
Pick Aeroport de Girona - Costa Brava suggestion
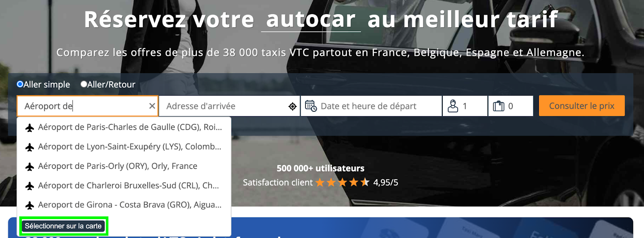tap(124, 205)
